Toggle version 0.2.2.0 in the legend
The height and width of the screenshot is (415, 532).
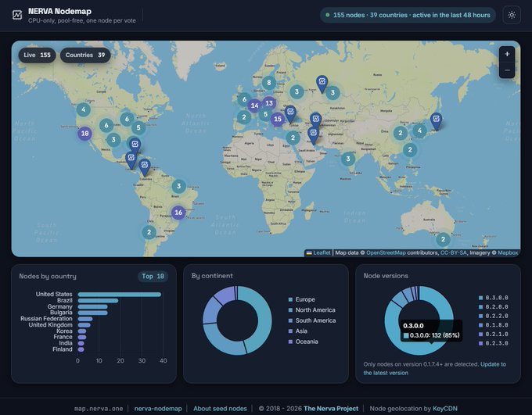[x=494, y=316]
